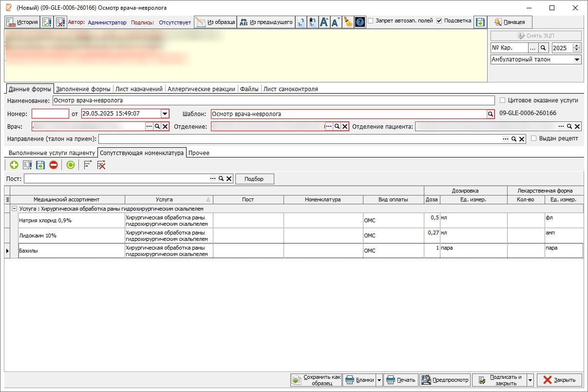Switch to Заполнение формы tab
This screenshot has height=392, width=588.
(83, 89)
